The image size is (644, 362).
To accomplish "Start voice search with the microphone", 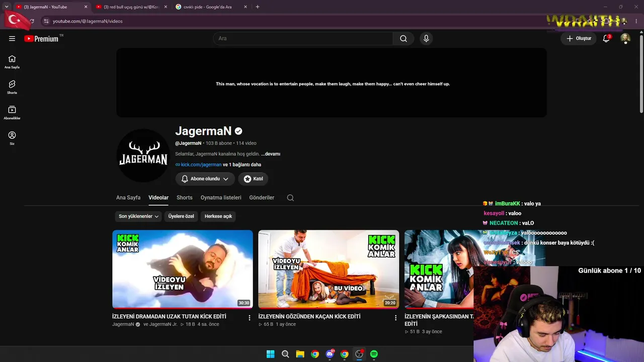I will tap(426, 39).
